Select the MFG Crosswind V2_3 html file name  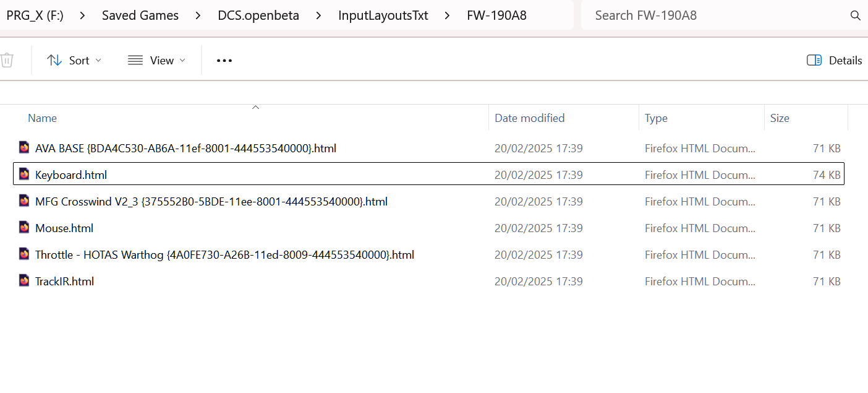click(211, 202)
